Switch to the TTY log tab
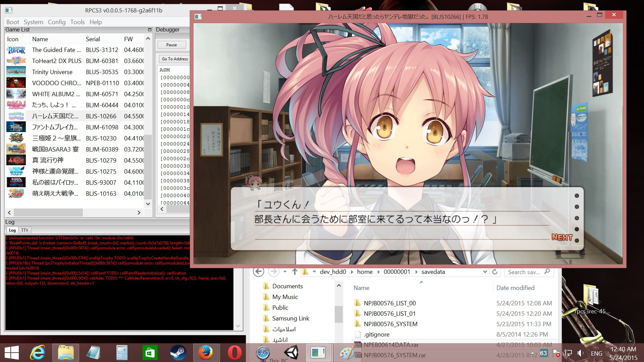This screenshot has height=362, width=644. click(x=25, y=230)
